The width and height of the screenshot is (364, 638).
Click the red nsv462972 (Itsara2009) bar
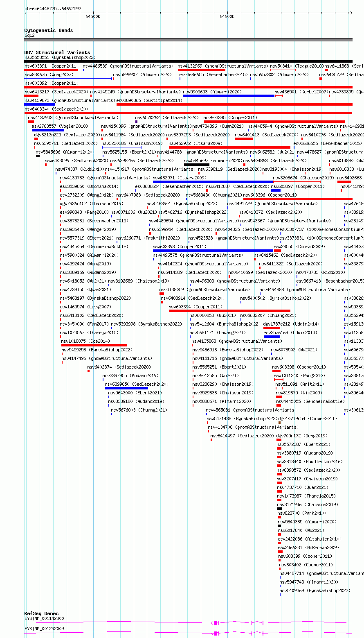229,147
